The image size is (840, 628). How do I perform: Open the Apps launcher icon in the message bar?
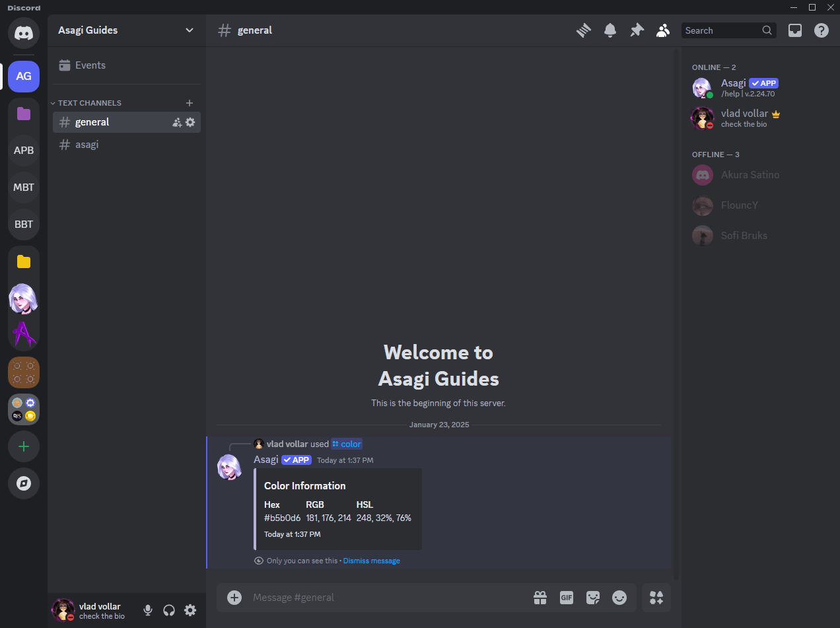656,598
